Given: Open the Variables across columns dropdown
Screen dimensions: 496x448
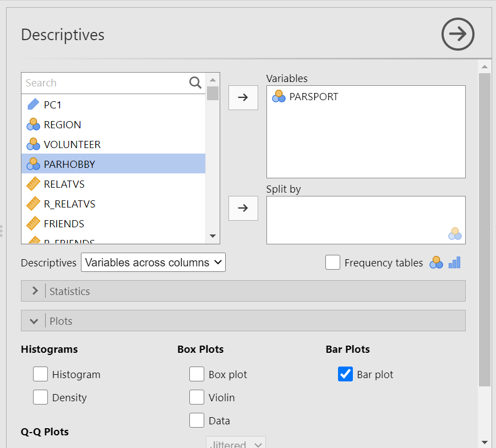Looking at the screenshot, I should [x=153, y=262].
